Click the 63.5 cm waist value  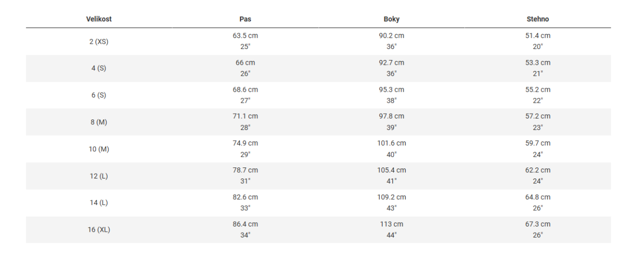pos(245,36)
